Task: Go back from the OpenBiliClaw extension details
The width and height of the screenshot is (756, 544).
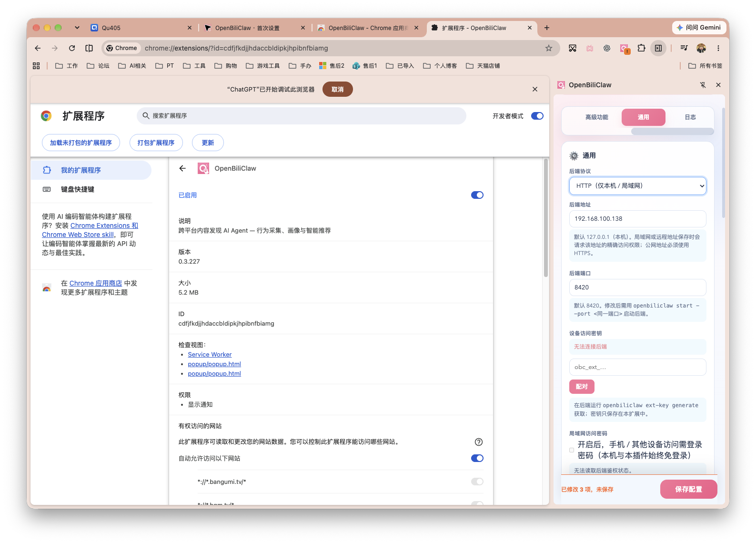Action: (182, 168)
